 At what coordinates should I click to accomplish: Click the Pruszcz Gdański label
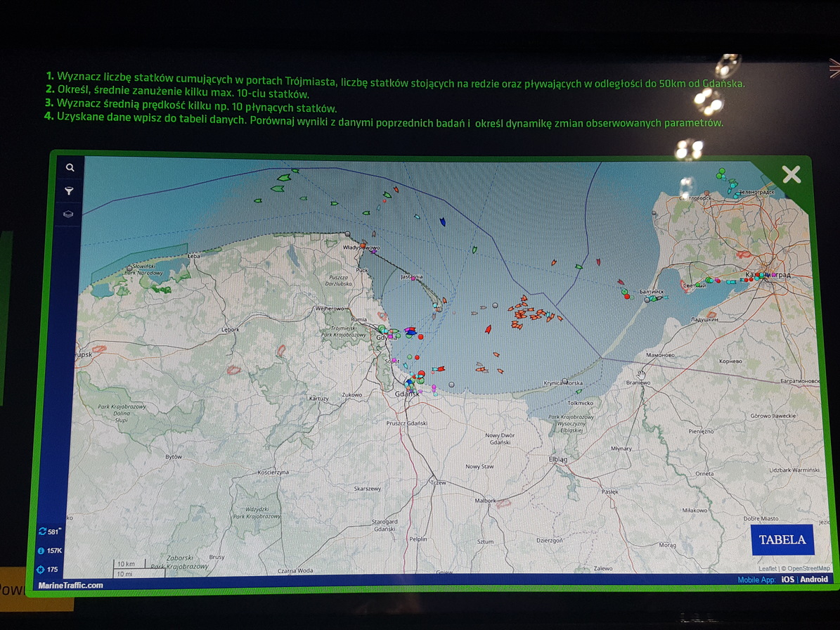point(406,423)
